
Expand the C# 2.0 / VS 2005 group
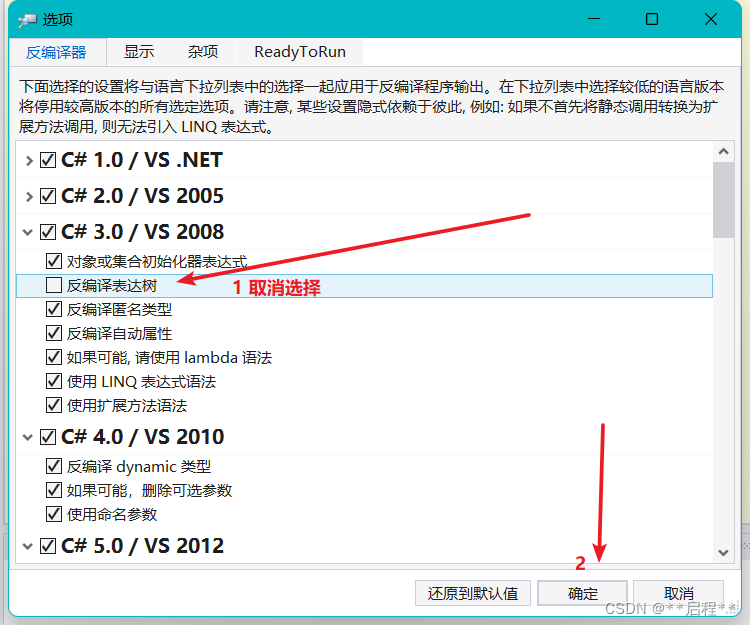click(x=29, y=196)
